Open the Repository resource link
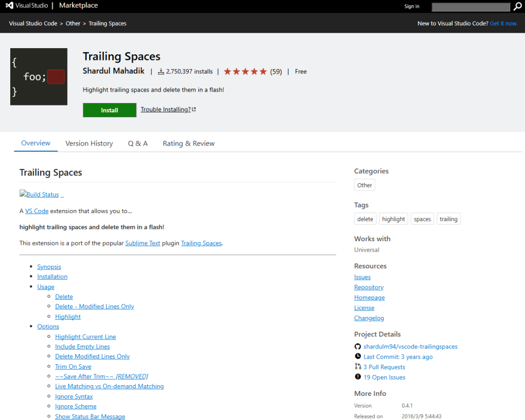 coord(369,287)
